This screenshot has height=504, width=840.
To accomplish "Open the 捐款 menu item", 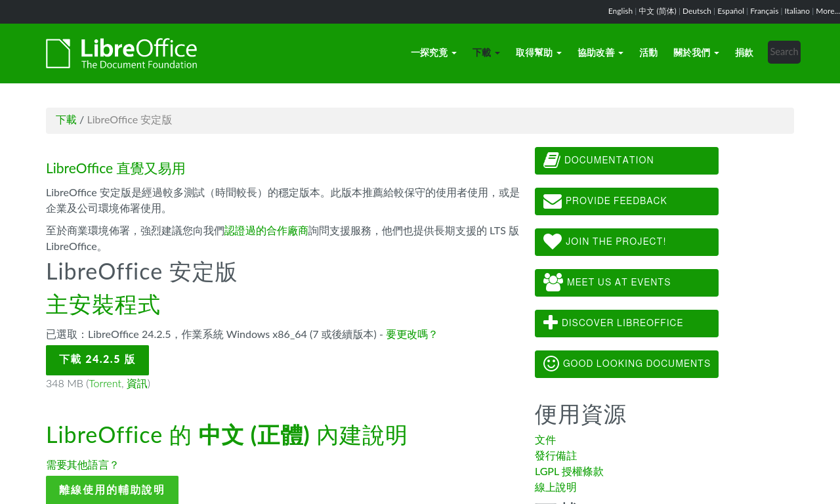I will [x=744, y=52].
